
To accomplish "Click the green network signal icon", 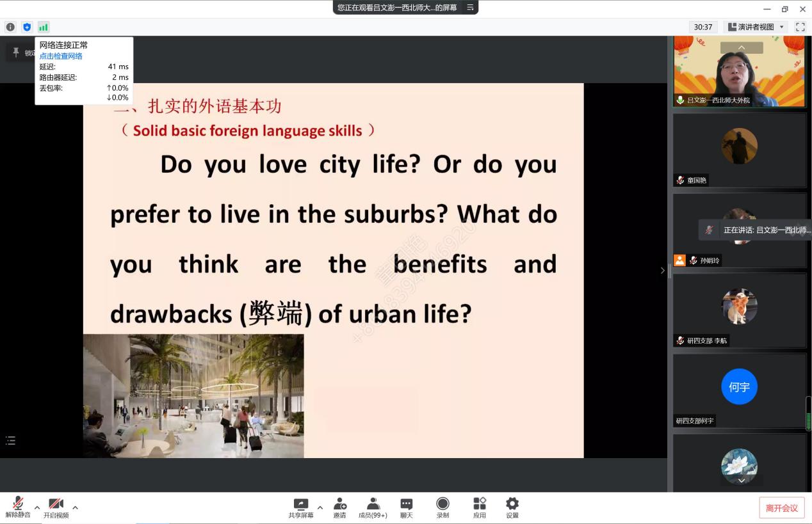I will tap(44, 27).
